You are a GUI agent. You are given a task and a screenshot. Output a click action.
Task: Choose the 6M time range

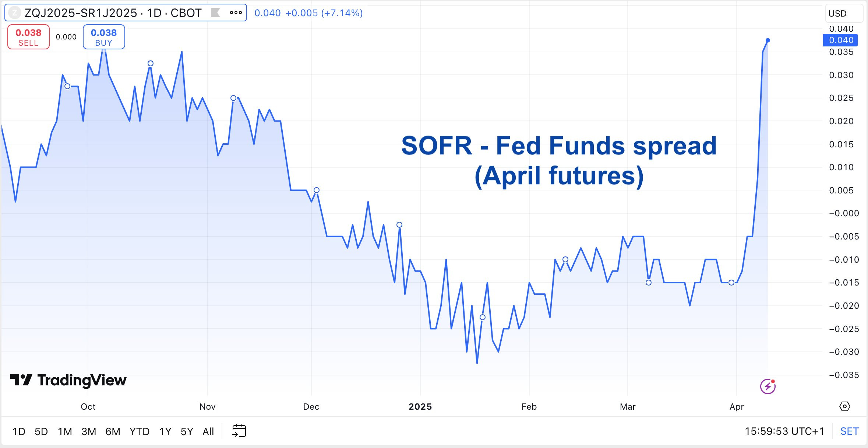point(113,431)
